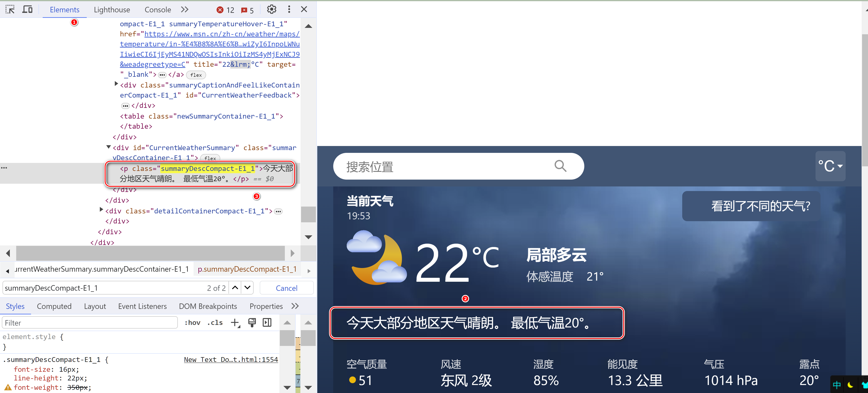Open DevTools settings gear
The width and height of the screenshot is (868, 393).
click(272, 9)
